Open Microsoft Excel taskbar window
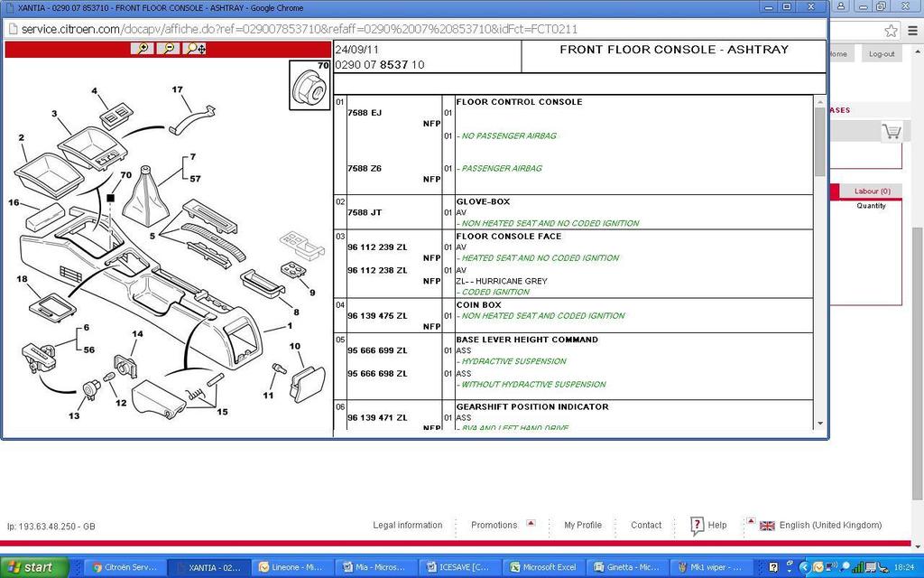Image resolution: width=924 pixels, height=578 pixels. (x=544, y=567)
